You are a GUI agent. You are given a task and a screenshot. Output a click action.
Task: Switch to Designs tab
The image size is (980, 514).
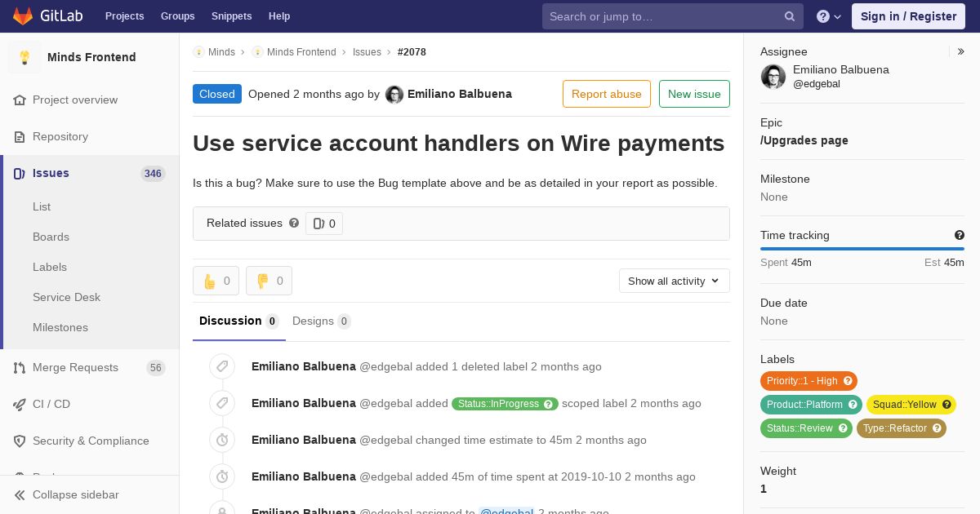(322, 321)
